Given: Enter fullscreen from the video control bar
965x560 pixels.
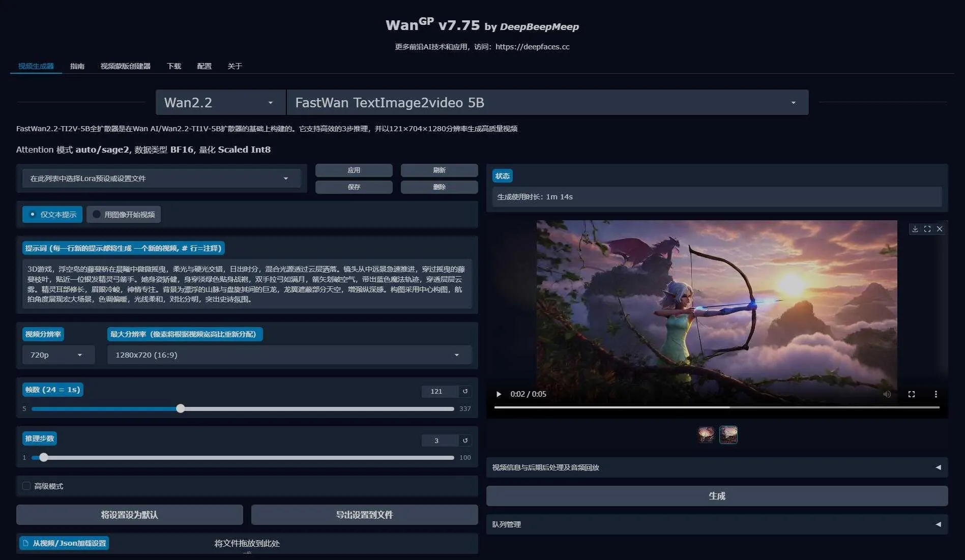Looking at the screenshot, I should pyautogui.click(x=912, y=394).
